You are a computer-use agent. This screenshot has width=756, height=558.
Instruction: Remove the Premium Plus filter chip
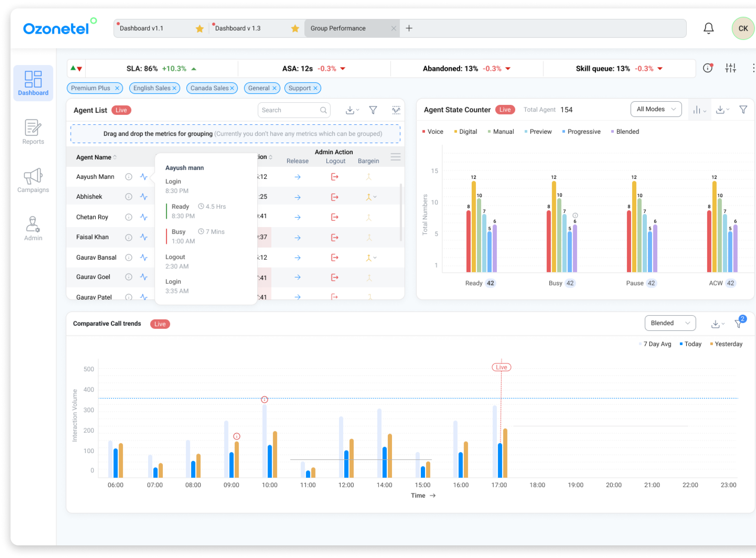click(x=117, y=88)
